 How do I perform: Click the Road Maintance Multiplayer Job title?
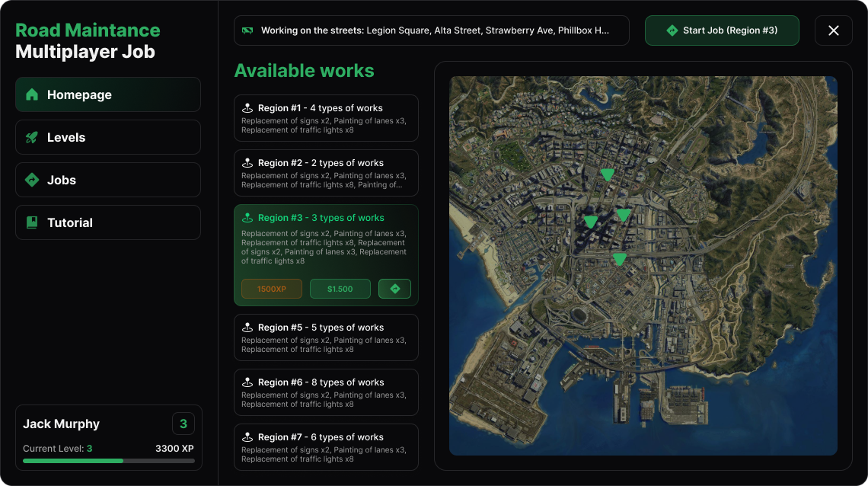coord(88,40)
